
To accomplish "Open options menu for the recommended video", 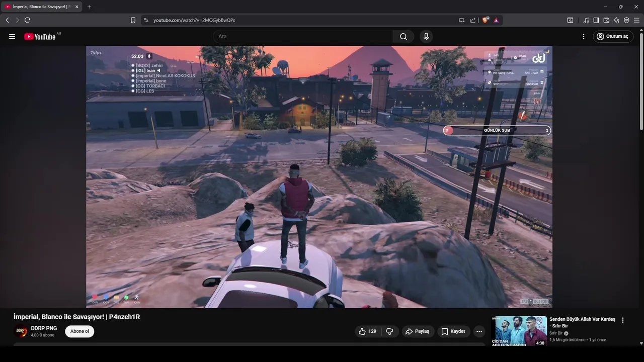I will click(623, 320).
